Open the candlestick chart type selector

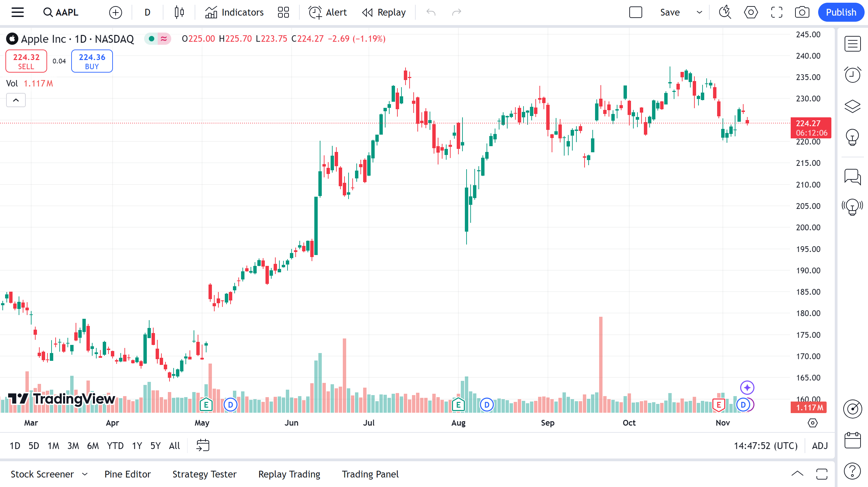pyautogui.click(x=179, y=13)
